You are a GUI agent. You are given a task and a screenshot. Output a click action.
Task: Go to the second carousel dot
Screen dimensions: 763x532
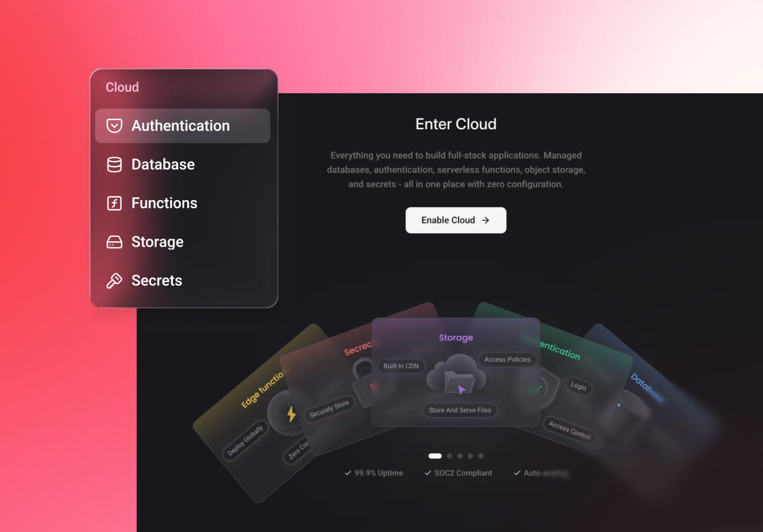(x=449, y=456)
